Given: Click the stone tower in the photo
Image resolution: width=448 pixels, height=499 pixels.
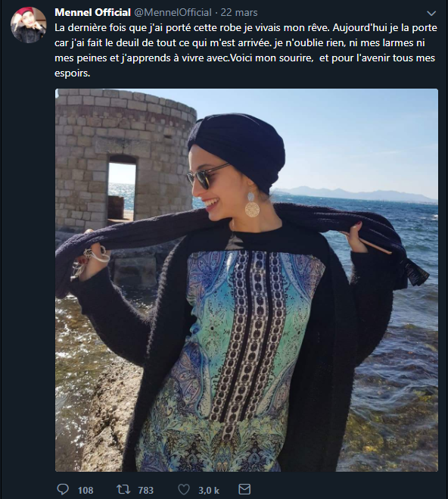Looking at the screenshot, I should point(126,154).
